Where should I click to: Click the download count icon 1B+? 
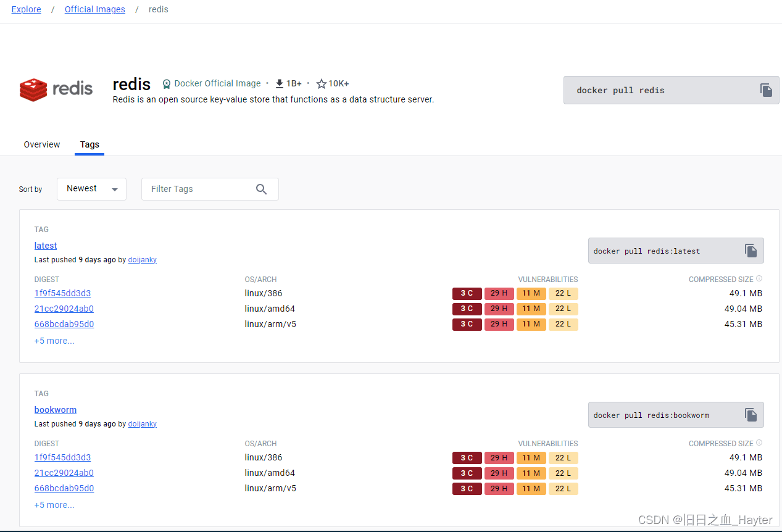coord(280,83)
